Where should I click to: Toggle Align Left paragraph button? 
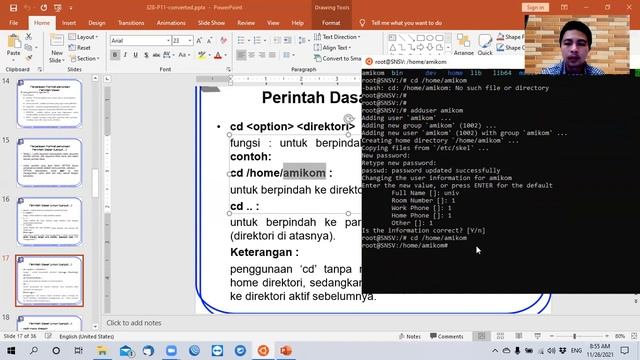241,55
